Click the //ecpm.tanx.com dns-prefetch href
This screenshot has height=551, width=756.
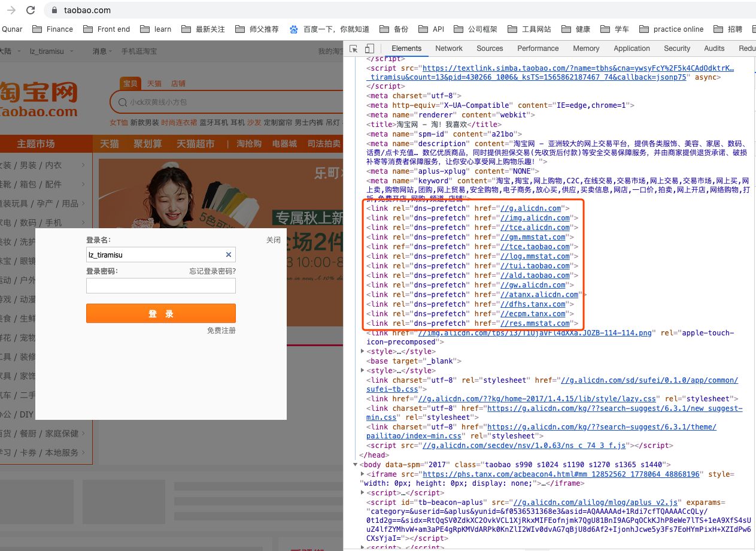point(533,314)
